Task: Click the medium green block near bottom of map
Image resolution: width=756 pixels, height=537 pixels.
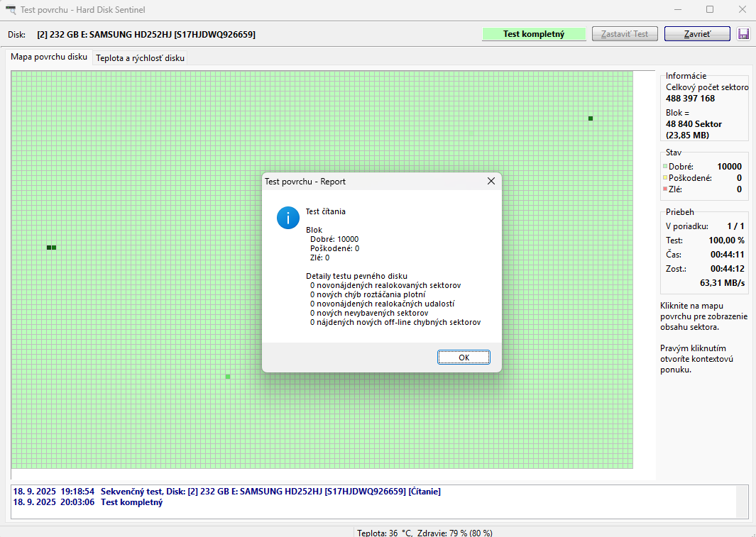Action: point(228,377)
